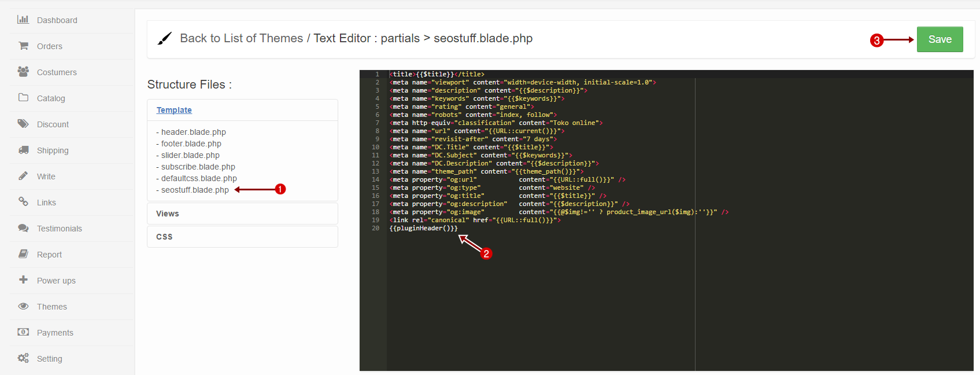The width and height of the screenshot is (980, 375).
Task: Click the robots meta tag code line
Action: tap(473, 115)
